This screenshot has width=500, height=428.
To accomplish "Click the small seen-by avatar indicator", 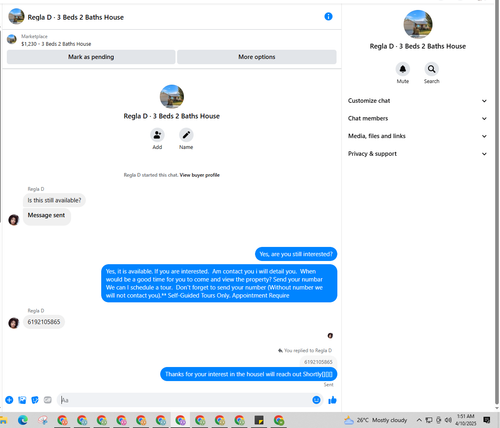I will 330,335.
